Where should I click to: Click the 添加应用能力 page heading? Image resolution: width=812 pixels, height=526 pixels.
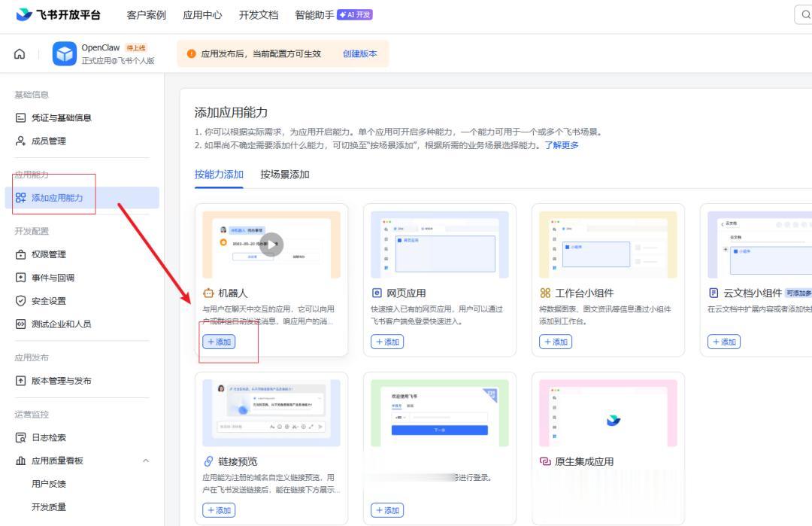231,112
